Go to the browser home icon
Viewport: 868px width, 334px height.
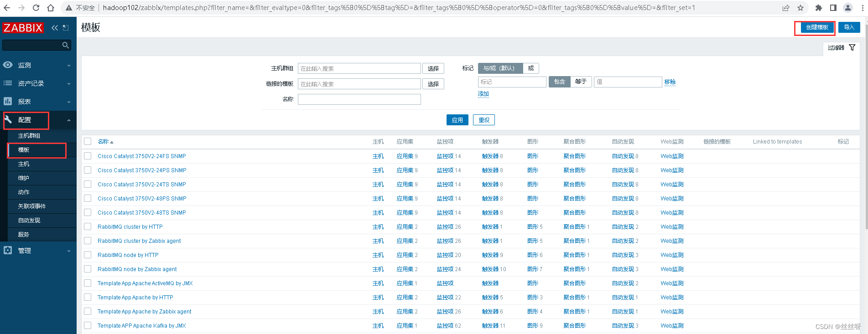click(x=51, y=8)
